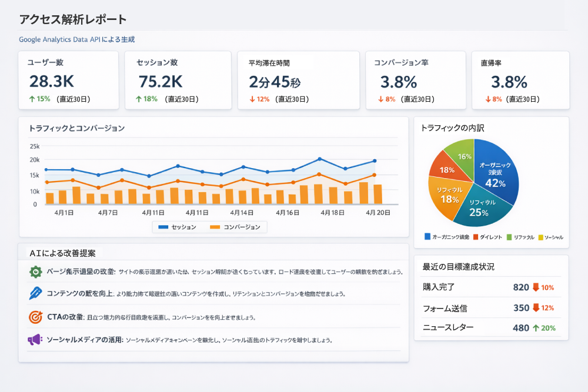Click the red down arrow in the 直帰率 card
Screen dimensions: 588x392
coord(488,99)
